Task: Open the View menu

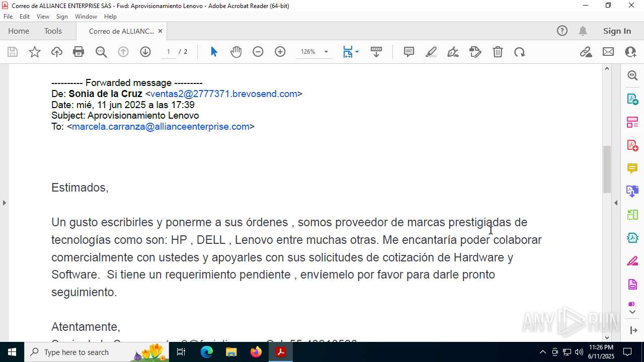Action: tap(43, 17)
